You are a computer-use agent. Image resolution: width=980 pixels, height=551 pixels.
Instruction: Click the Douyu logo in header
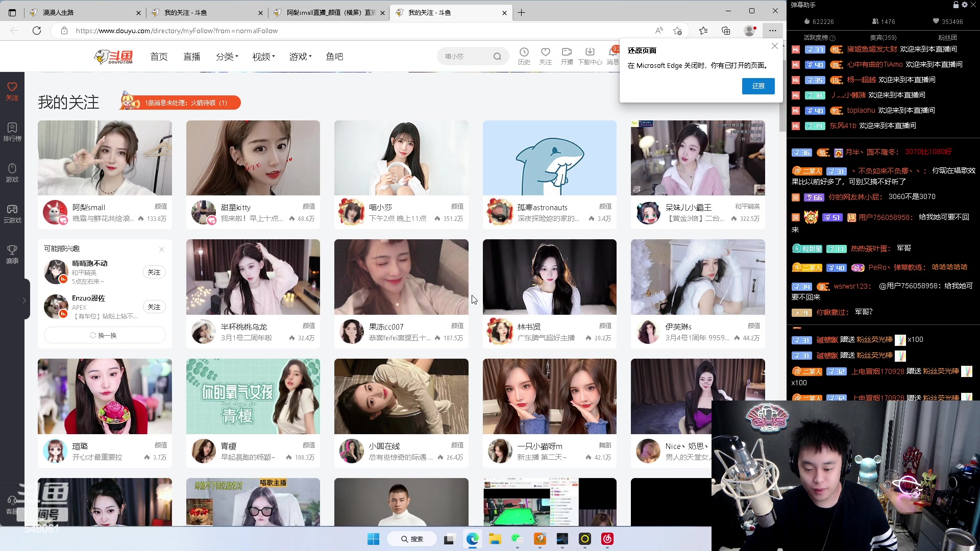coord(114,57)
